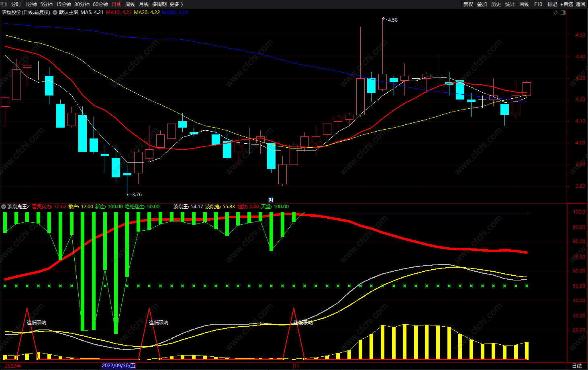Click the MA5: 4.21 value

pyautogui.click(x=92, y=12)
